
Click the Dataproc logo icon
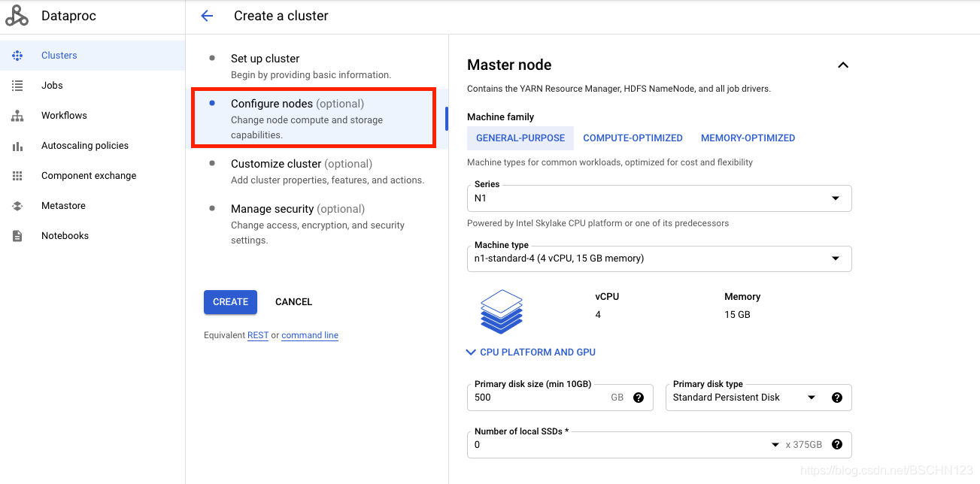click(17, 16)
